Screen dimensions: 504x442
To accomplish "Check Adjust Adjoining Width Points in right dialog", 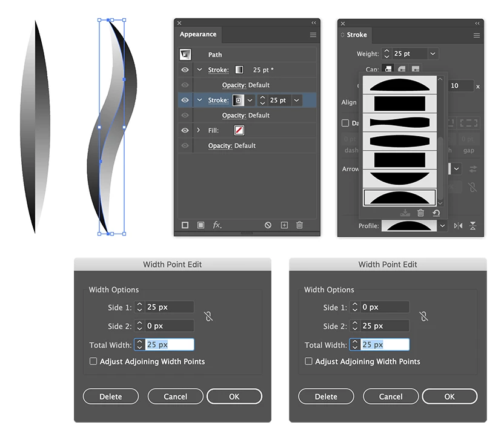I will click(x=308, y=361).
